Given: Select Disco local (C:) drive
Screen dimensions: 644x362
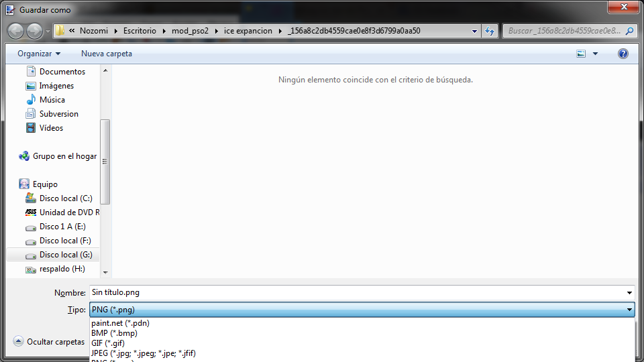Looking at the screenshot, I should coord(66,198).
